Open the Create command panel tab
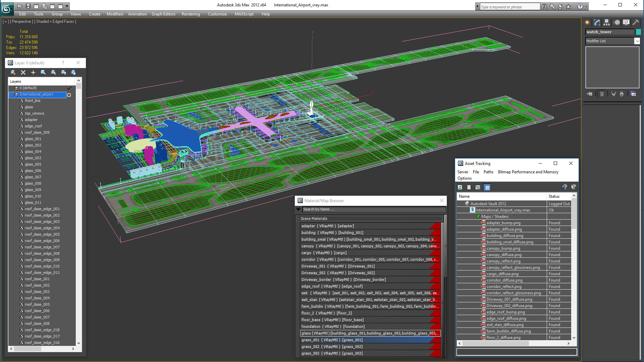The height and width of the screenshot is (362, 644). click(x=587, y=22)
